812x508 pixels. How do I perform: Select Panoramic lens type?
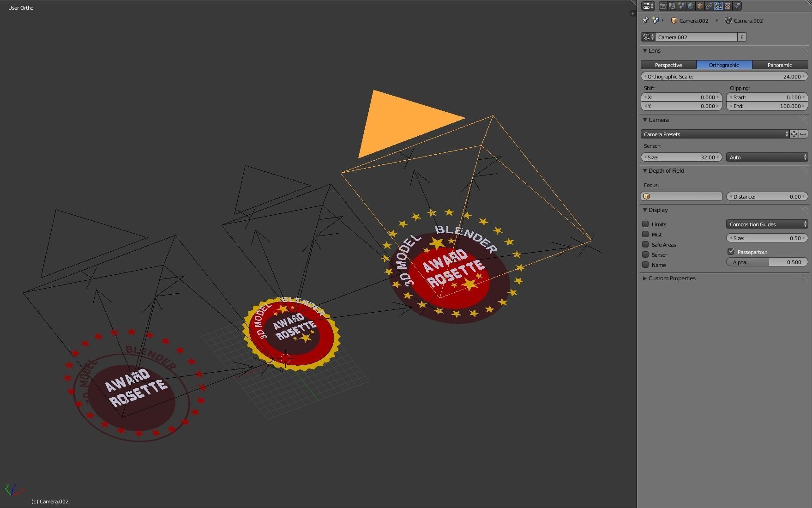pyautogui.click(x=780, y=65)
